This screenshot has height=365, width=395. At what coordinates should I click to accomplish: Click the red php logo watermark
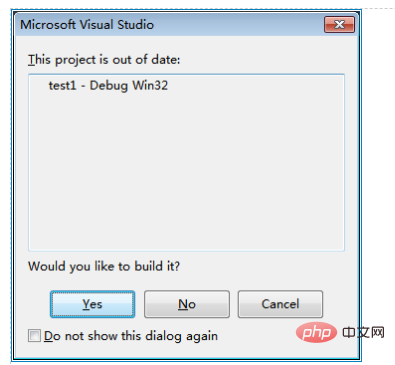click(316, 333)
